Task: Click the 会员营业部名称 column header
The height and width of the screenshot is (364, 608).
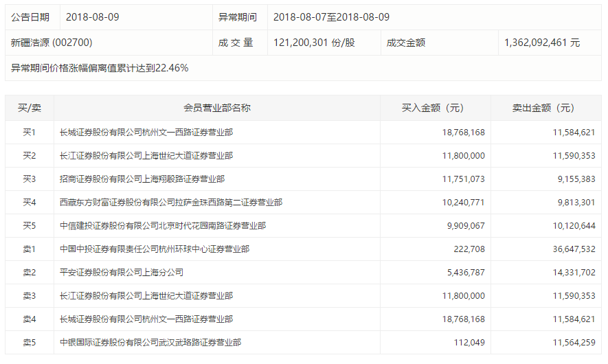Action: pos(217,108)
